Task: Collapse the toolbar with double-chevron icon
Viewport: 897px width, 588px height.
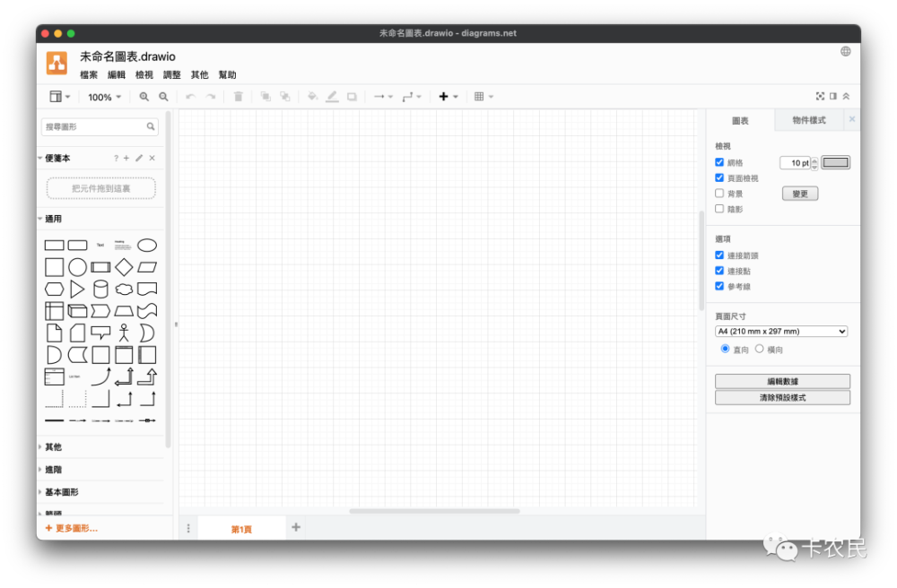Action: (x=846, y=96)
